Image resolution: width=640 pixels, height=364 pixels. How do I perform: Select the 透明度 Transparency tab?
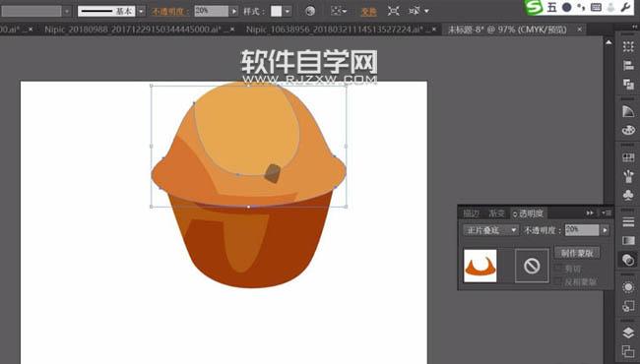[x=529, y=213]
